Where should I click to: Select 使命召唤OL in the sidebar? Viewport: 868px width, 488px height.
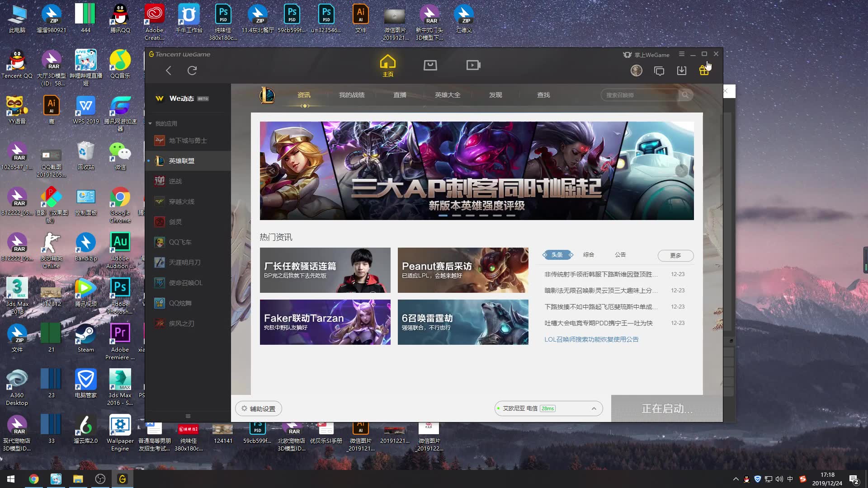coord(188,283)
